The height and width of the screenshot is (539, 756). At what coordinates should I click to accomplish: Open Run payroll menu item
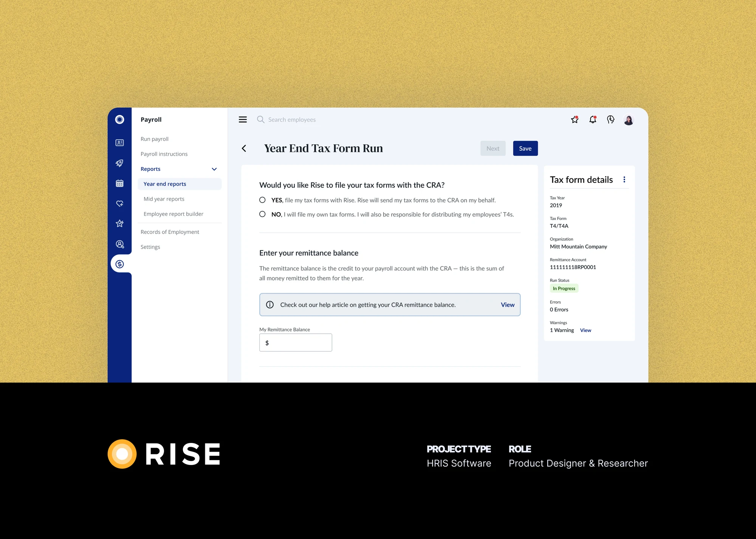click(155, 139)
